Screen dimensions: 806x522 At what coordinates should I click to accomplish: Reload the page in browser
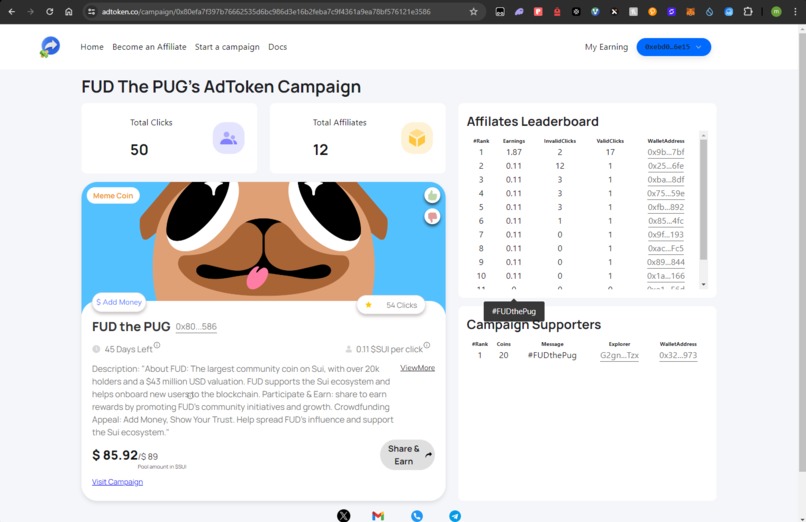tap(49, 11)
